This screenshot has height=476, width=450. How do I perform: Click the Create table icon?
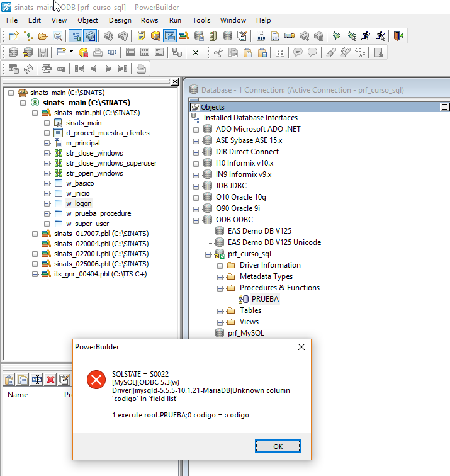click(62, 52)
